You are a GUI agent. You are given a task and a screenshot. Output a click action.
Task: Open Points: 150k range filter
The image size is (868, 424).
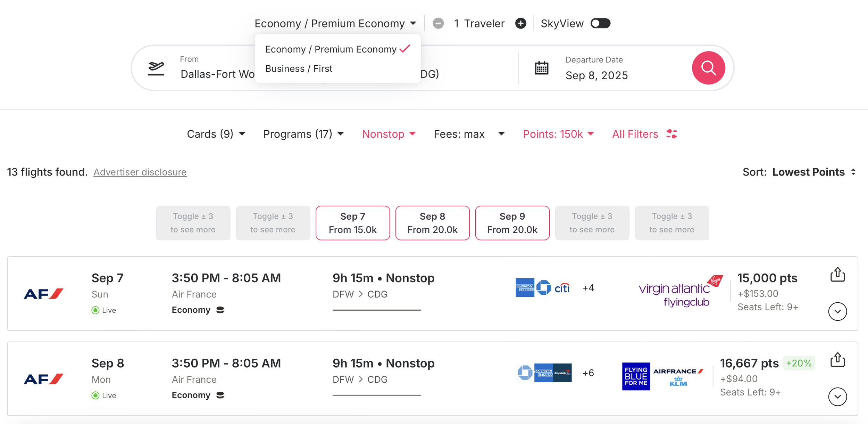[x=558, y=134]
